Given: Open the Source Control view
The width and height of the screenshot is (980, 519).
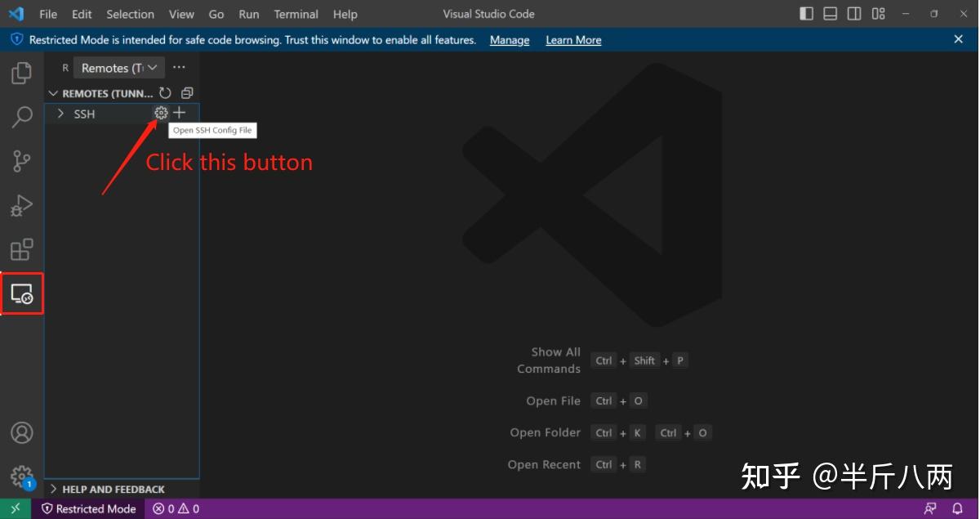Looking at the screenshot, I should (22, 161).
